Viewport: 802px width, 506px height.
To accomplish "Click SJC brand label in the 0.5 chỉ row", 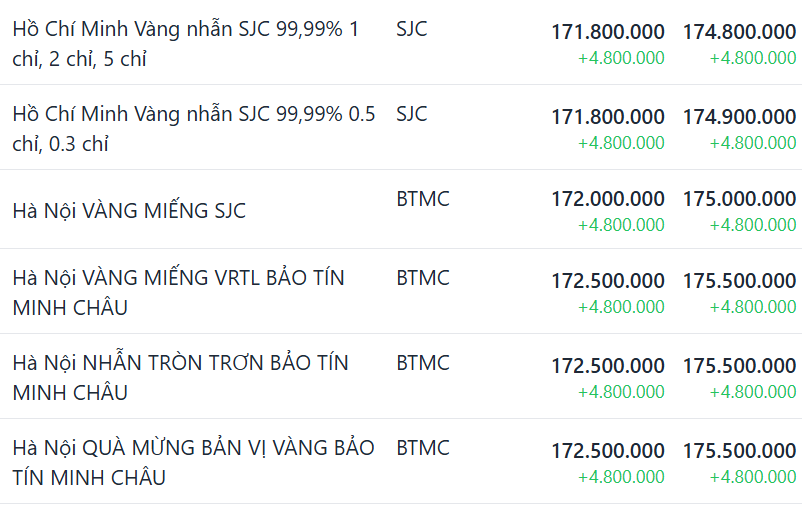I will coord(411,114).
